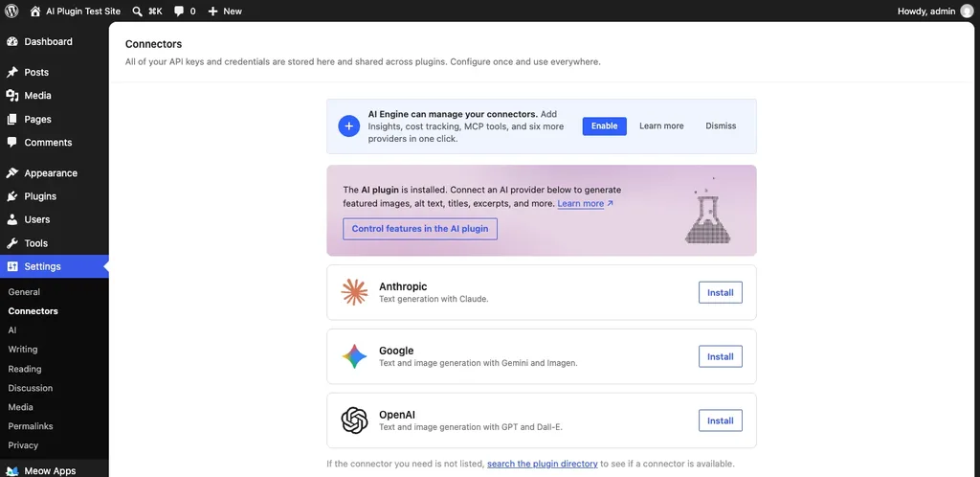Open Discussion settings
This screenshot has width=980, height=477.
point(30,388)
